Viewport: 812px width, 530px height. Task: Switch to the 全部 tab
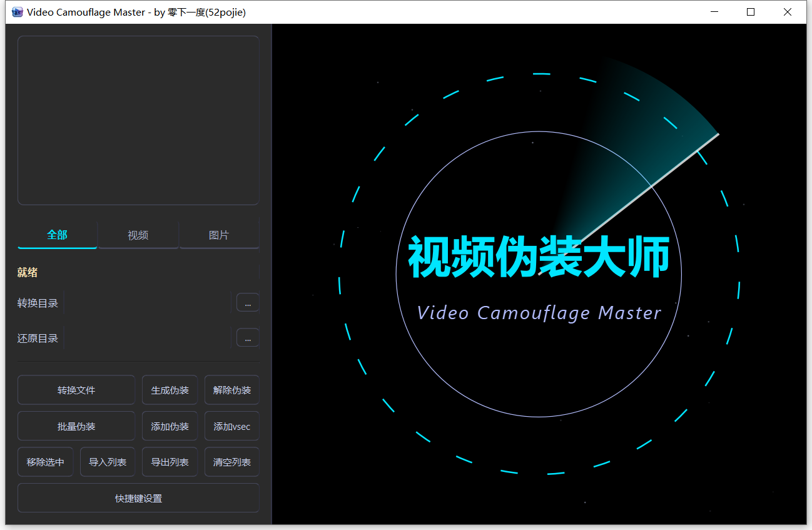[58, 235]
